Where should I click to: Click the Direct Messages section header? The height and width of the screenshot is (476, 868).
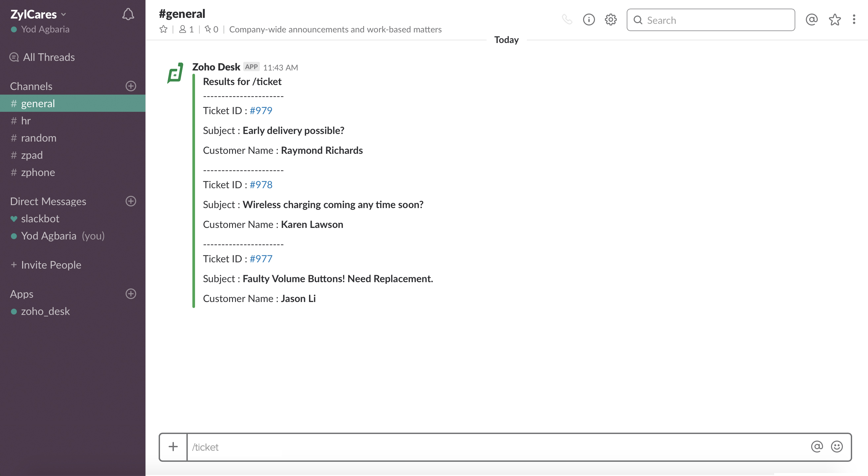pyautogui.click(x=48, y=201)
